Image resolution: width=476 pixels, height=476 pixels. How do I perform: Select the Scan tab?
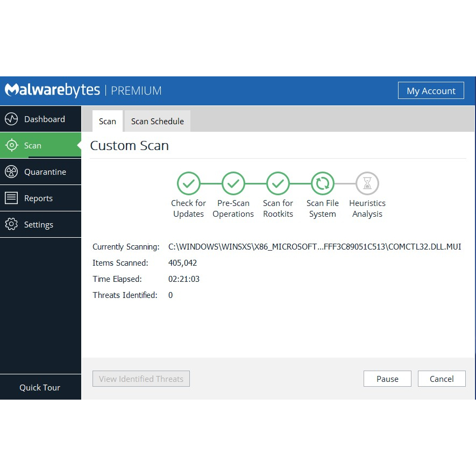(108, 122)
